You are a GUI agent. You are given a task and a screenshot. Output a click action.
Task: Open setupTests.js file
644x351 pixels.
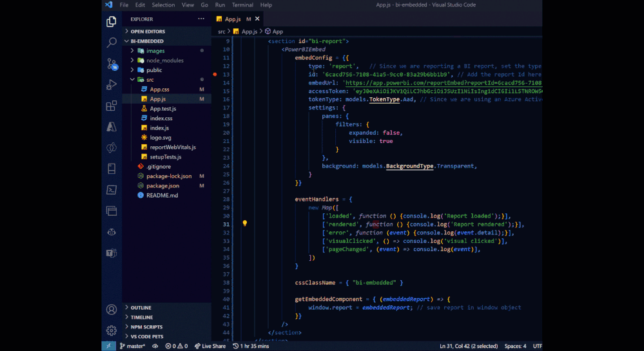tap(167, 157)
